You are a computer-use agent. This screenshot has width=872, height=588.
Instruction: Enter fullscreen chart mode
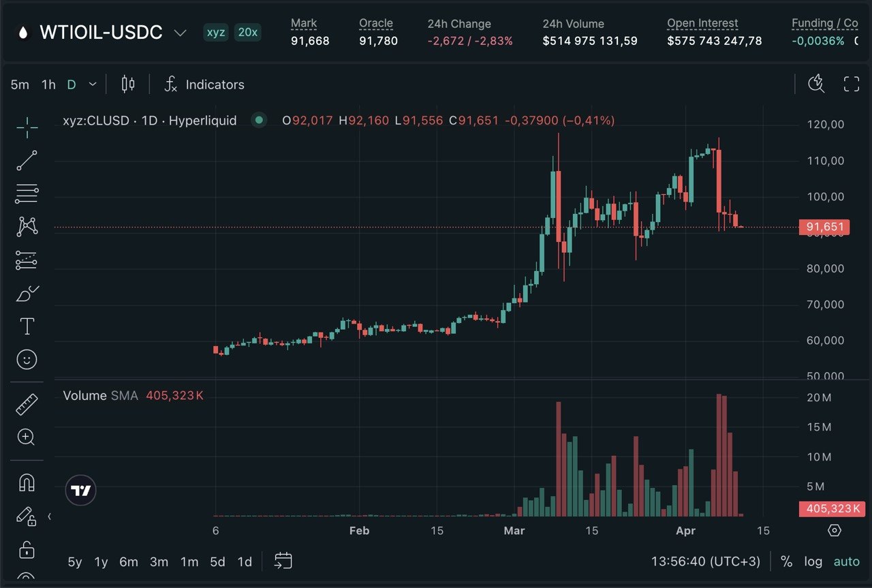click(x=852, y=84)
